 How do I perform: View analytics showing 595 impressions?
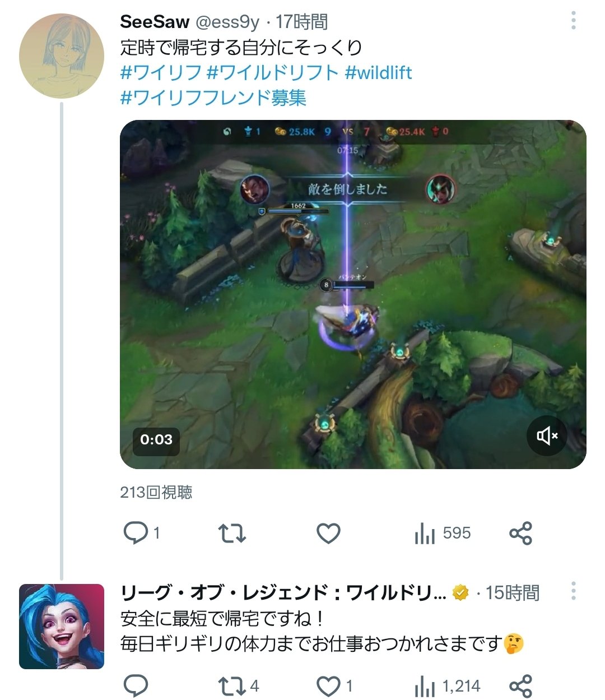click(x=442, y=533)
